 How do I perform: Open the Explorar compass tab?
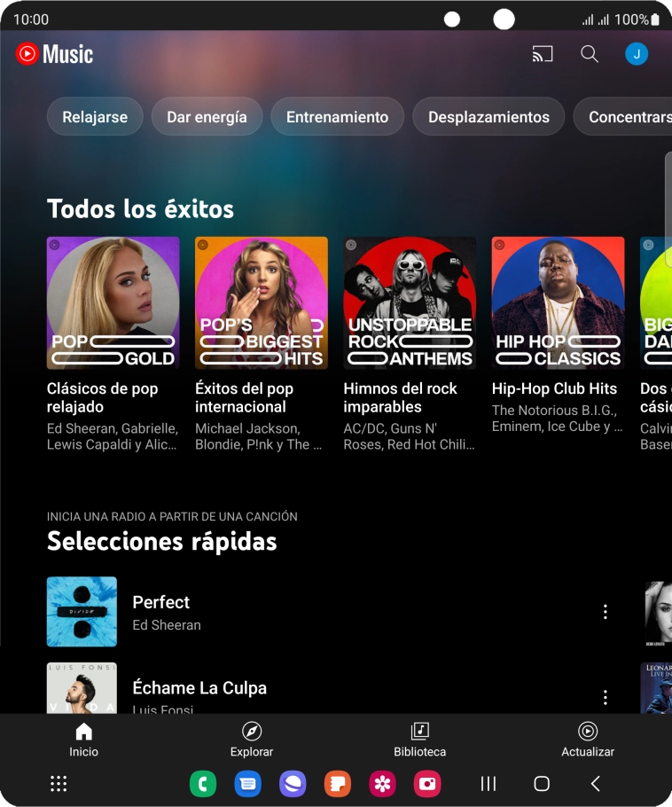click(x=252, y=739)
